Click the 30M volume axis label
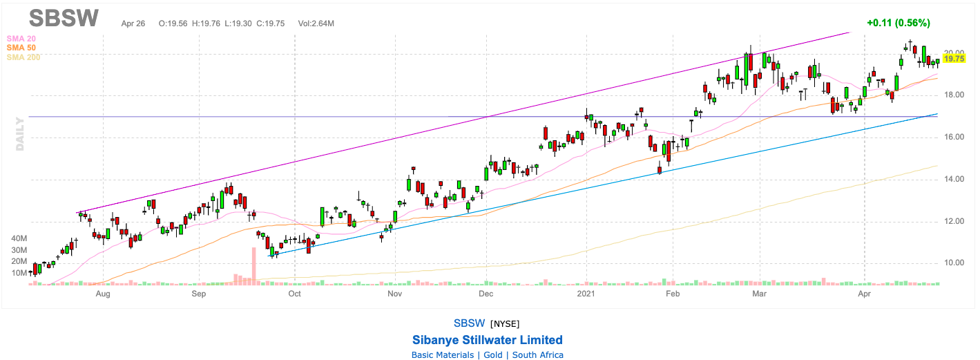This screenshot has width=980, height=360. point(19,249)
